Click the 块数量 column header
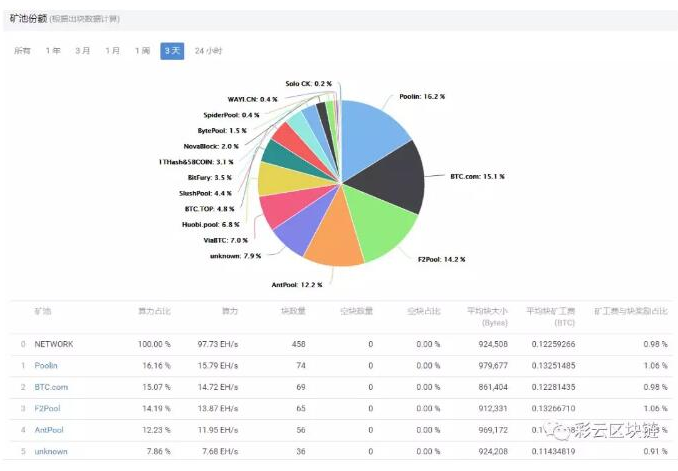Viewport: 678px width, 471px height. click(293, 311)
